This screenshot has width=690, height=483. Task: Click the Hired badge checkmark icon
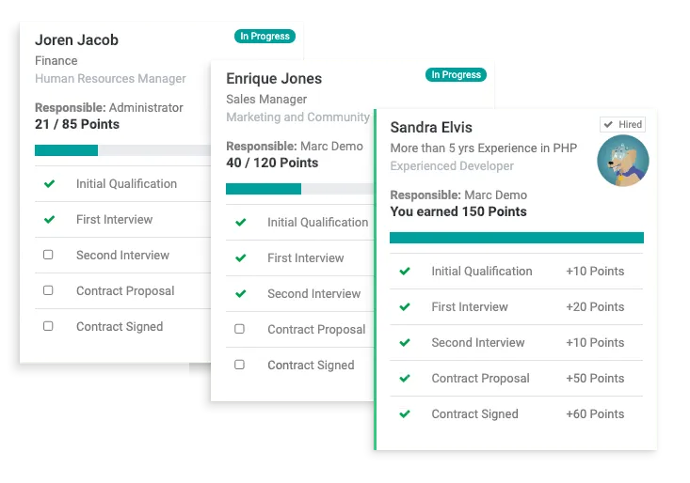(608, 124)
